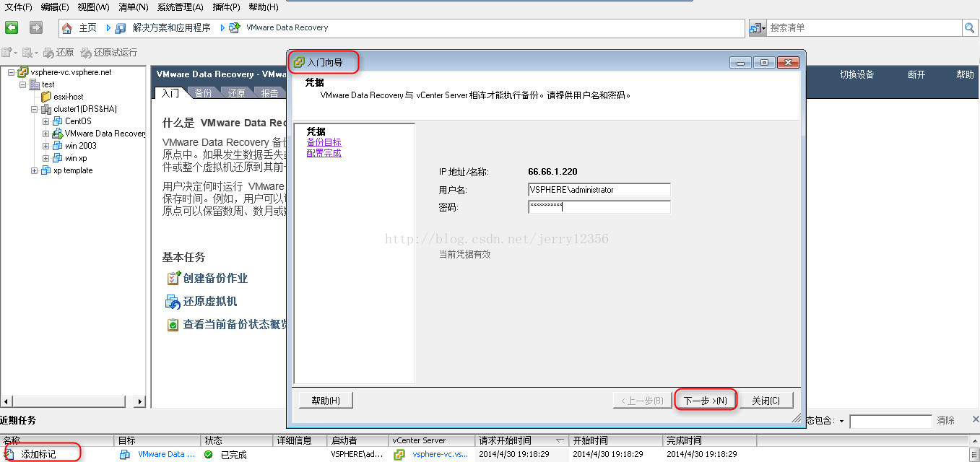Click the 帮助 link in header bar
980x462 pixels.
tap(965, 74)
